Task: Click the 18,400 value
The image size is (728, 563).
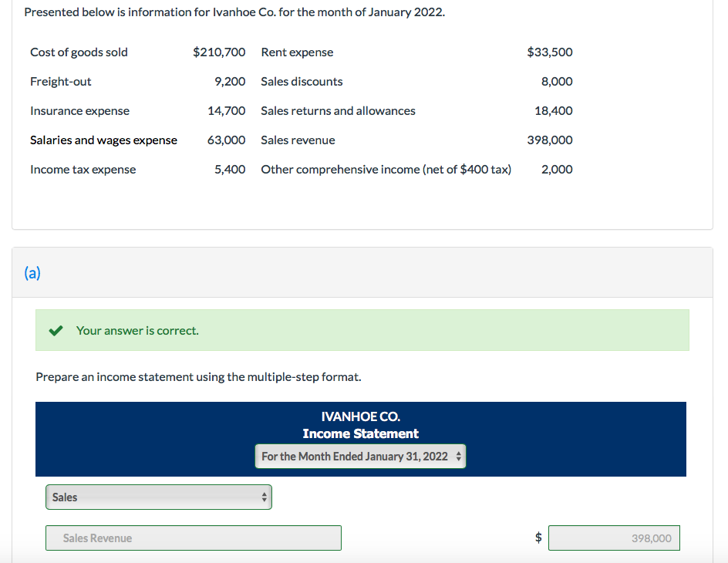Action: point(554,111)
